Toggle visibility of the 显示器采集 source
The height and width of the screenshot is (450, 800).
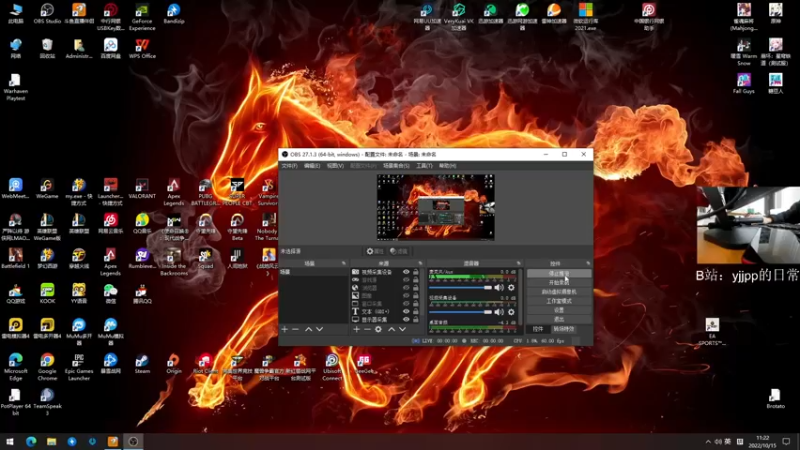click(x=406, y=319)
